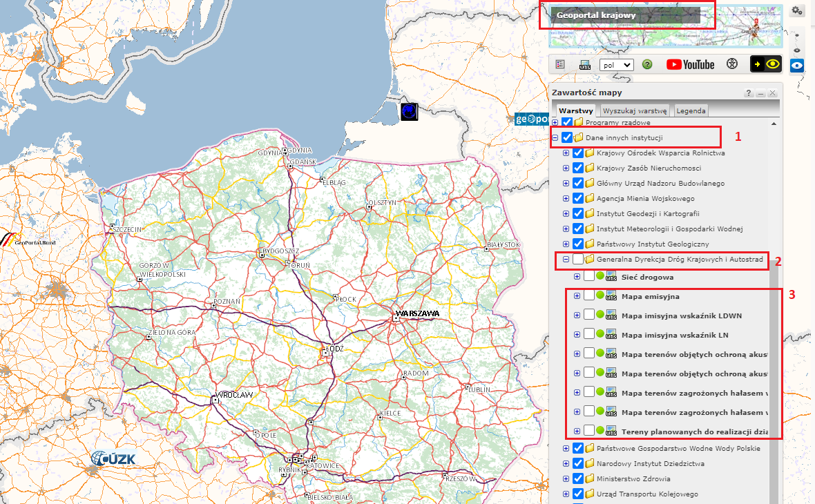Expand the Mapa imisyjna wskaźnik LN layer
This screenshot has width=815, height=504.
tap(577, 335)
